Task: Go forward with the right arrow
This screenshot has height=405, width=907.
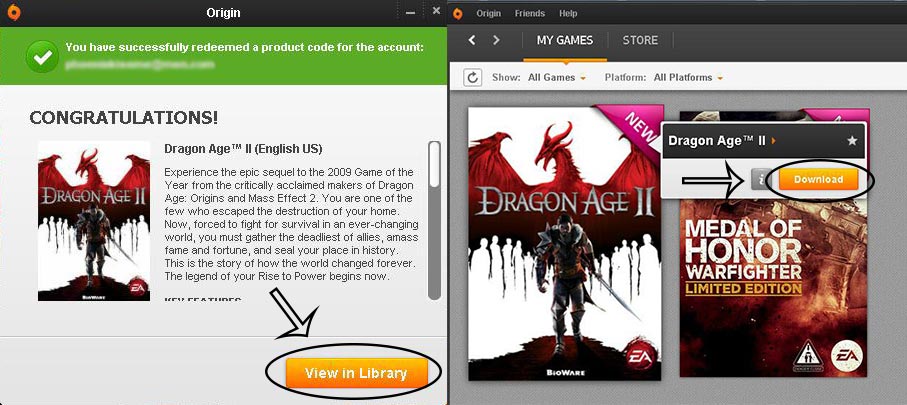Action: (496, 40)
